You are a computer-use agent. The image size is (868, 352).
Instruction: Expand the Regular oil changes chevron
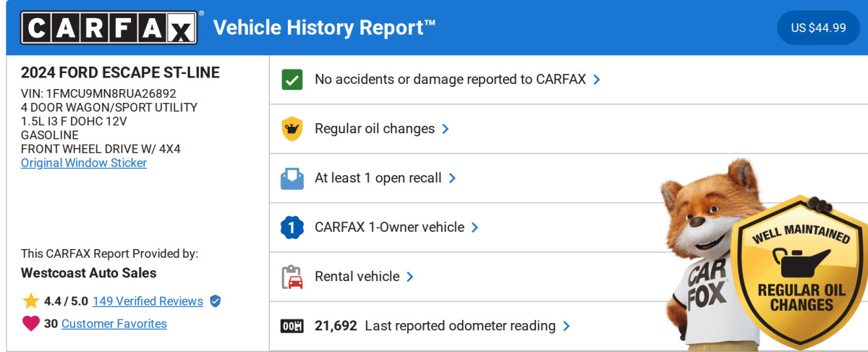[x=446, y=129]
